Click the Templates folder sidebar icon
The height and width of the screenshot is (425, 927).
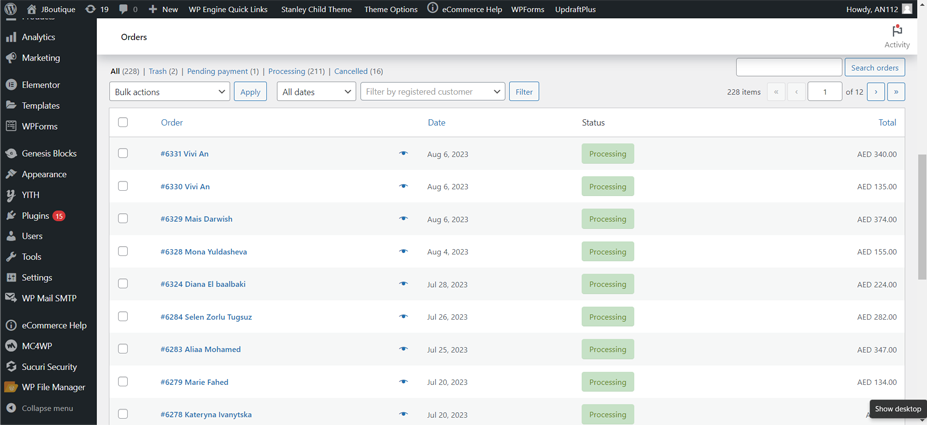[11, 105]
